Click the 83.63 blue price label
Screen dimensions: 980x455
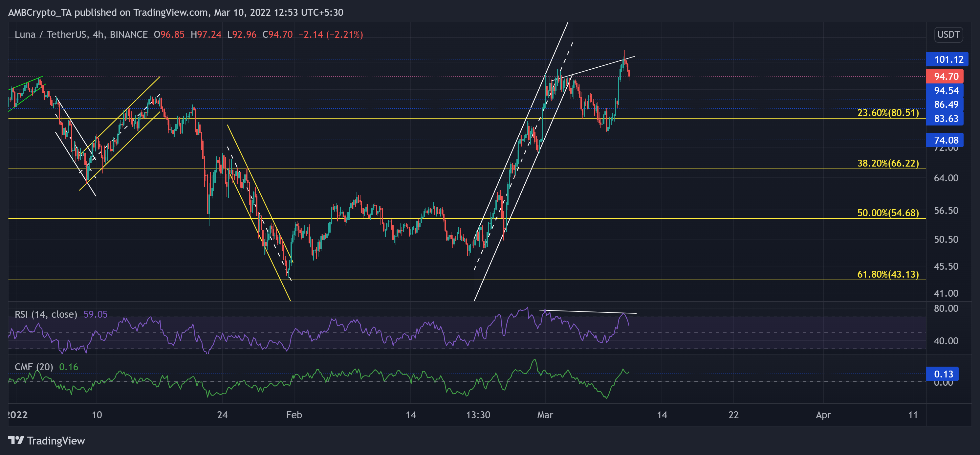[945, 118]
